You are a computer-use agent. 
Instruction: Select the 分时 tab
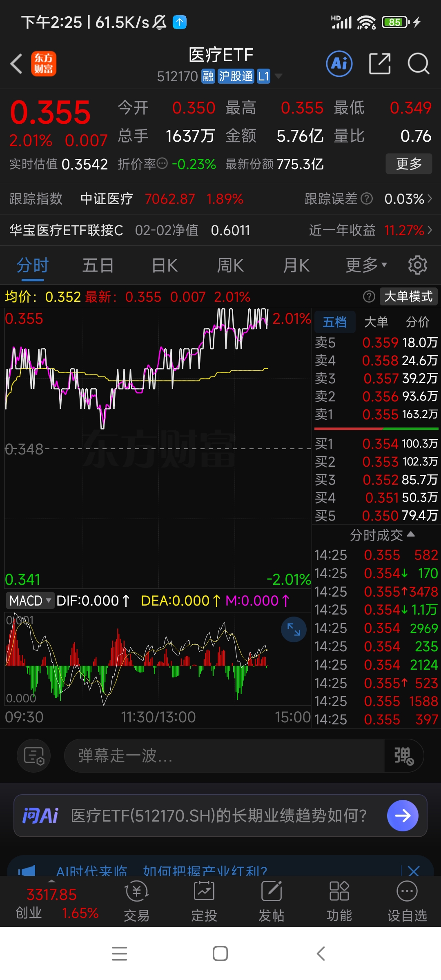click(x=33, y=265)
